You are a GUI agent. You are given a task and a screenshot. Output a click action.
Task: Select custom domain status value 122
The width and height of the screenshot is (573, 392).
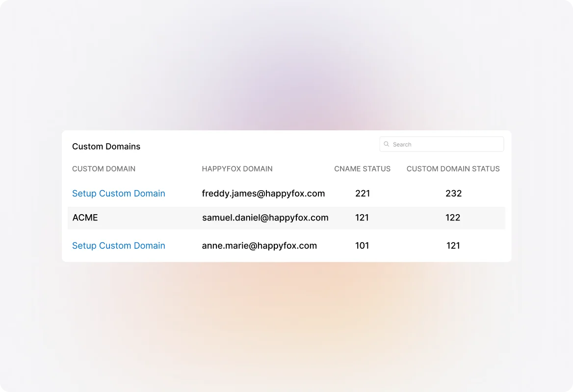click(453, 218)
